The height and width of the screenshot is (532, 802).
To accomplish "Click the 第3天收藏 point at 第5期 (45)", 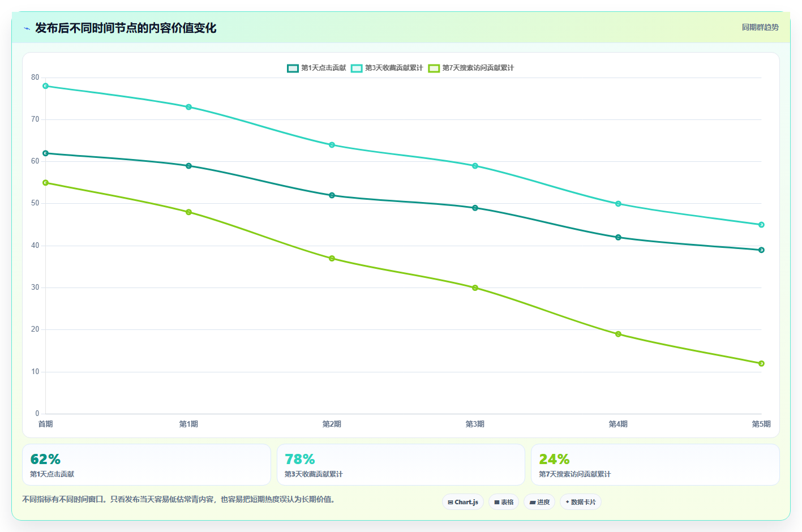I will 762,225.
